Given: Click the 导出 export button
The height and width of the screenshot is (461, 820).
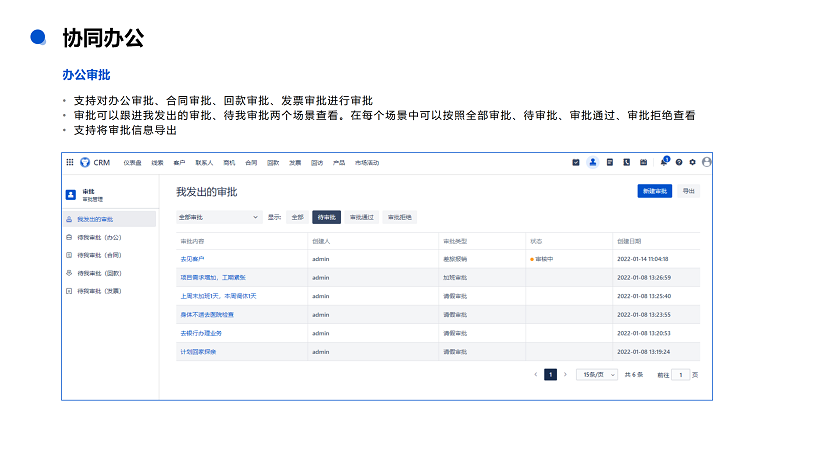Looking at the screenshot, I should pos(688,191).
